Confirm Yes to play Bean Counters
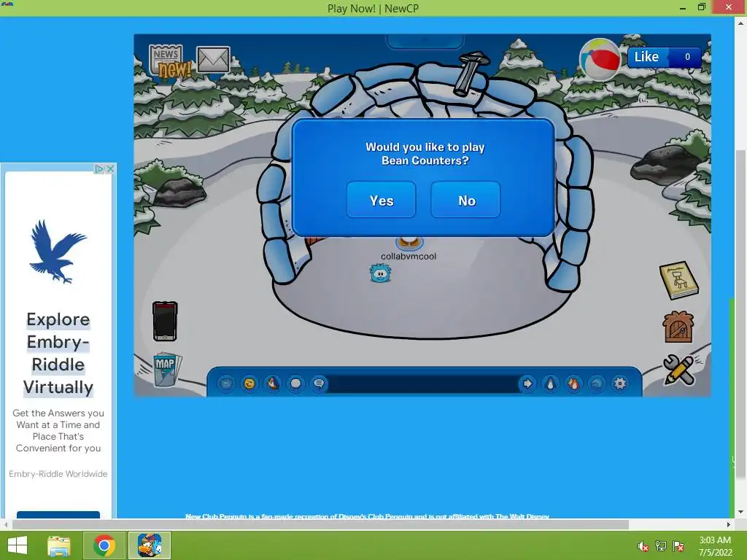The height and width of the screenshot is (560, 747). pos(381,200)
